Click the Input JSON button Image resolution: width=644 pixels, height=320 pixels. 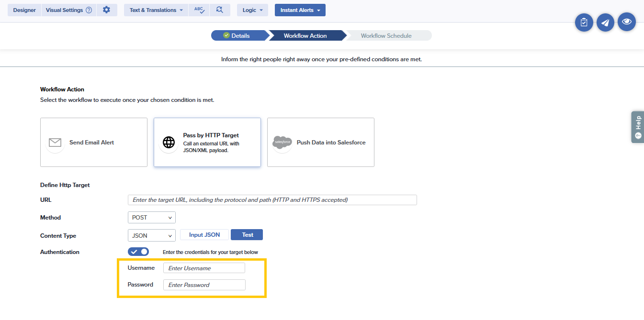click(x=204, y=235)
